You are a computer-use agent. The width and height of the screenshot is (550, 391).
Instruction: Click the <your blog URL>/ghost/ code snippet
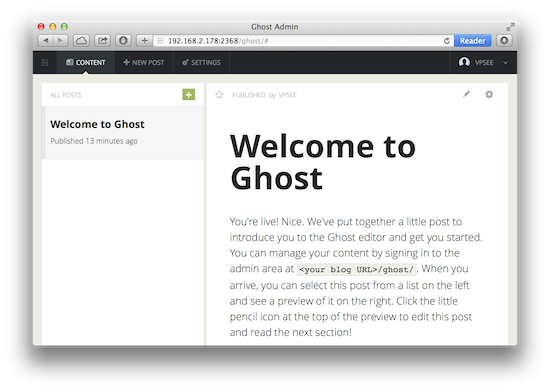point(356,270)
